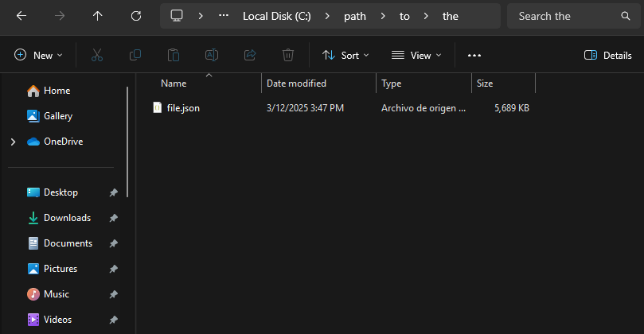Open the New item dropdown
Image resolution: width=644 pixels, height=334 pixels.
click(x=38, y=55)
